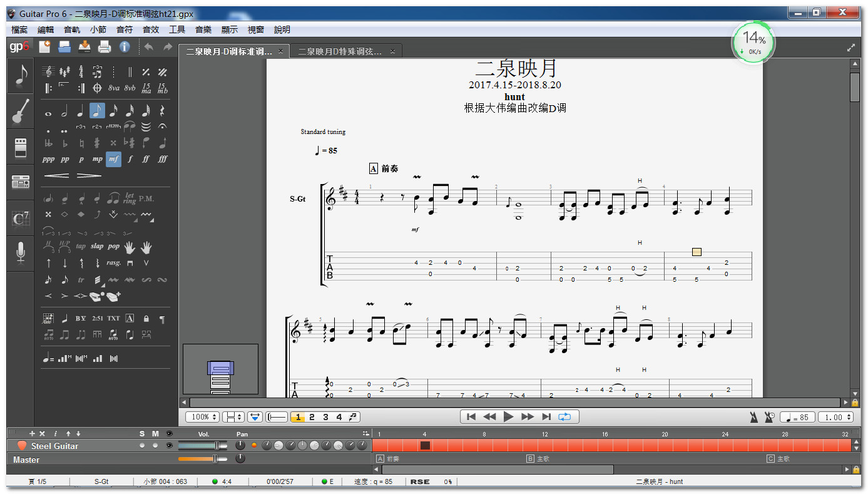This screenshot has width=868, height=494.
Task: Insert a rest using the rest symbol
Action: [162, 111]
